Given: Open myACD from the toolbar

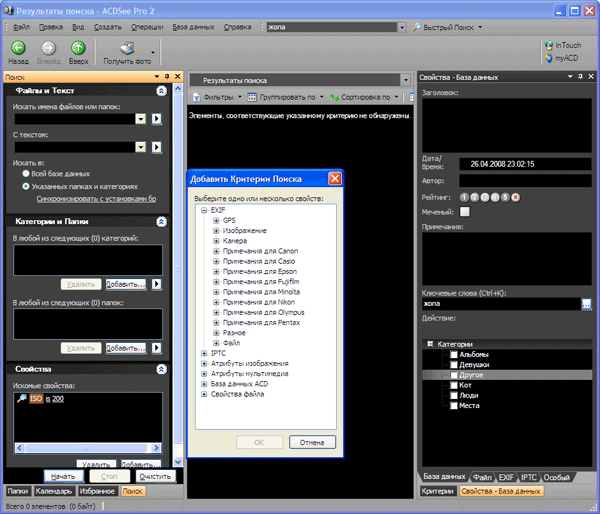Looking at the screenshot, I should coord(561,58).
